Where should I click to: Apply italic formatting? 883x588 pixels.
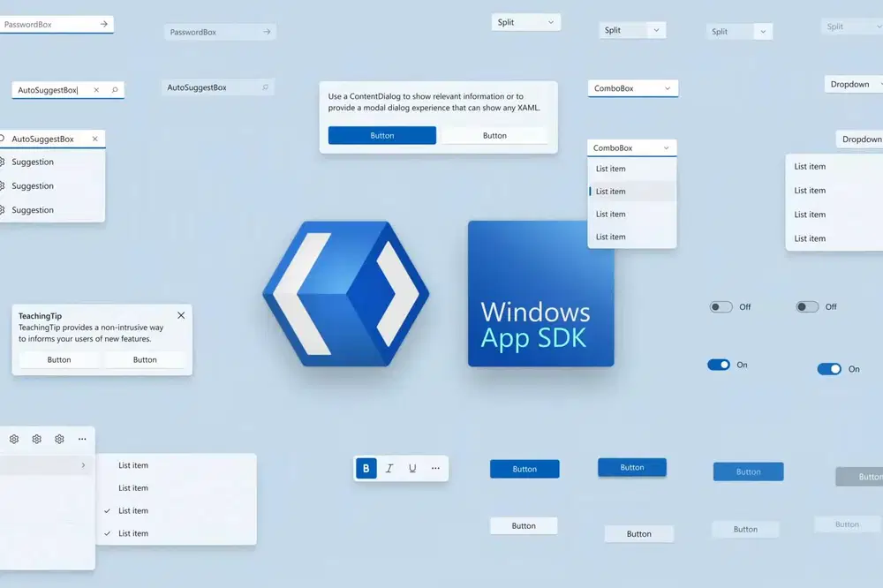pos(389,468)
